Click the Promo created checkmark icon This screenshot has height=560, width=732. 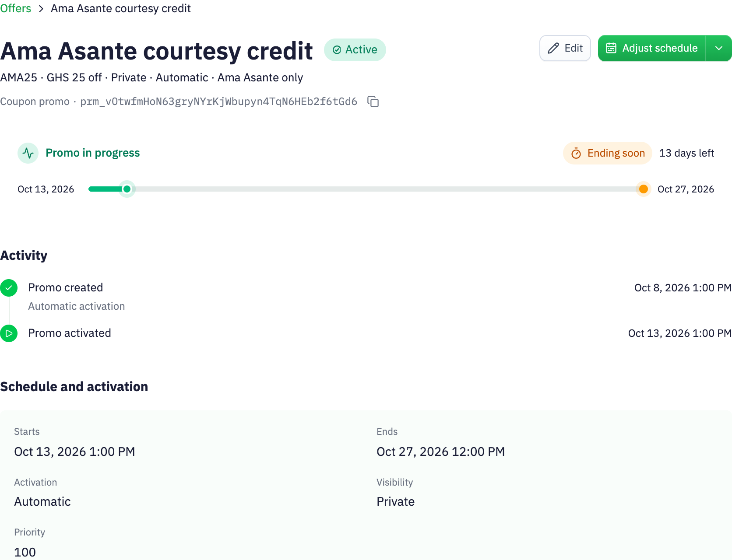[x=9, y=288]
